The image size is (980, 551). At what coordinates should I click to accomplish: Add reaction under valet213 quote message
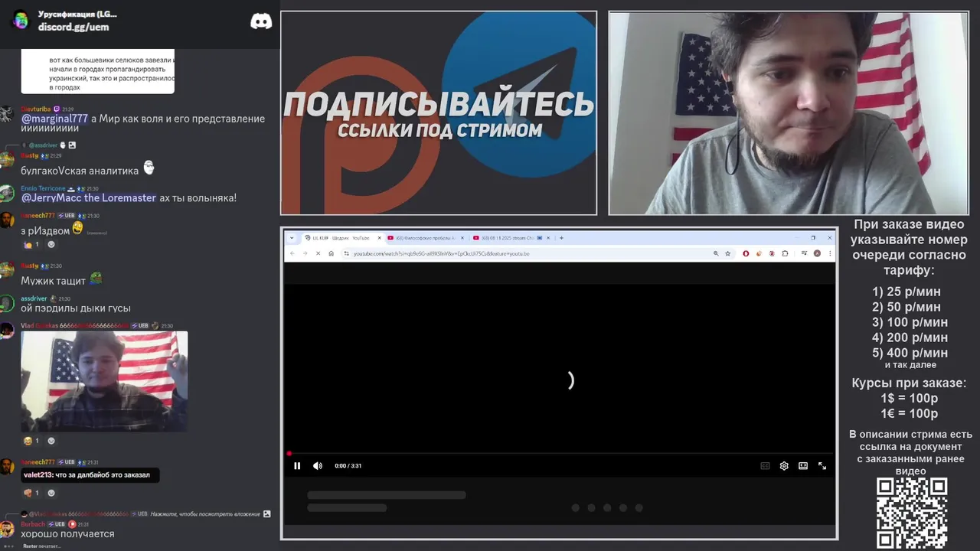pyautogui.click(x=51, y=493)
